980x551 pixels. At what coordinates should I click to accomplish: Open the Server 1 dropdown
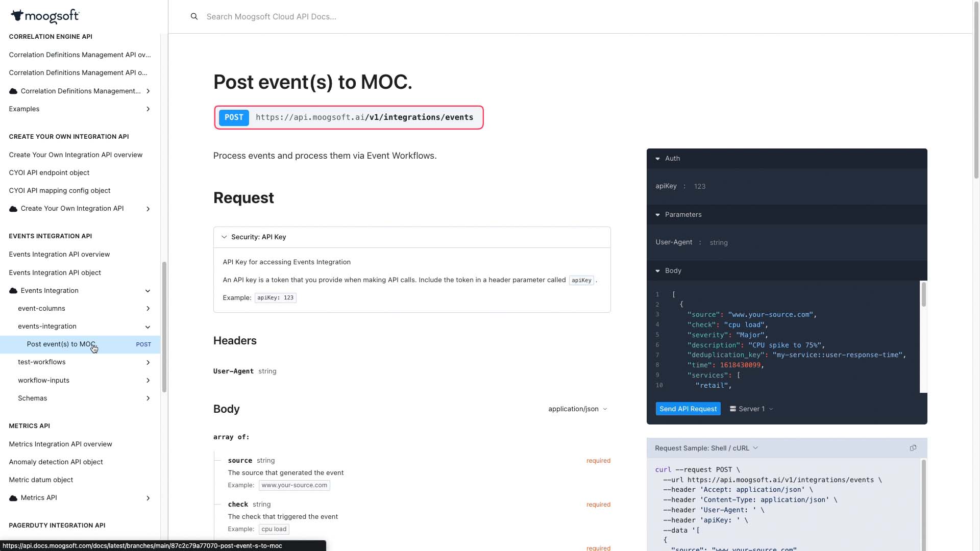(751, 409)
